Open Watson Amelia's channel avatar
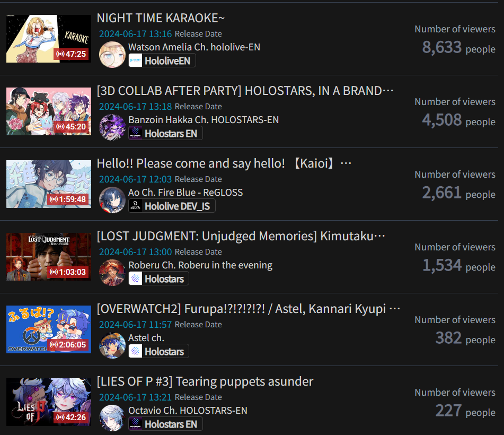 [112, 54]
